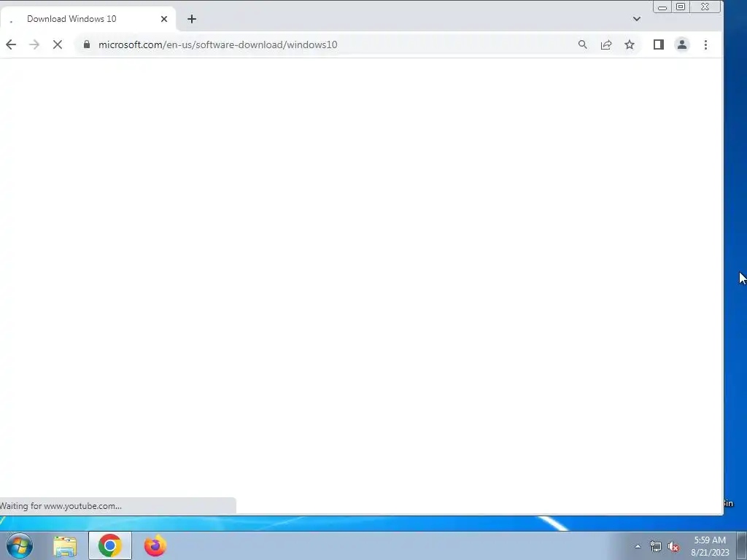
Task: Select the Download Windows 10 tab
Action: click(88, 19)
